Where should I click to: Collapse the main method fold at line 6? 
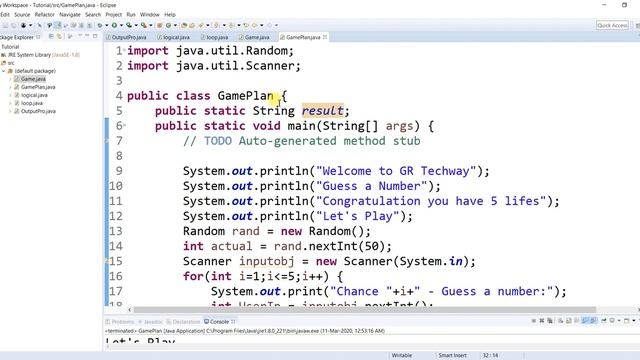[x=124, y=125]
